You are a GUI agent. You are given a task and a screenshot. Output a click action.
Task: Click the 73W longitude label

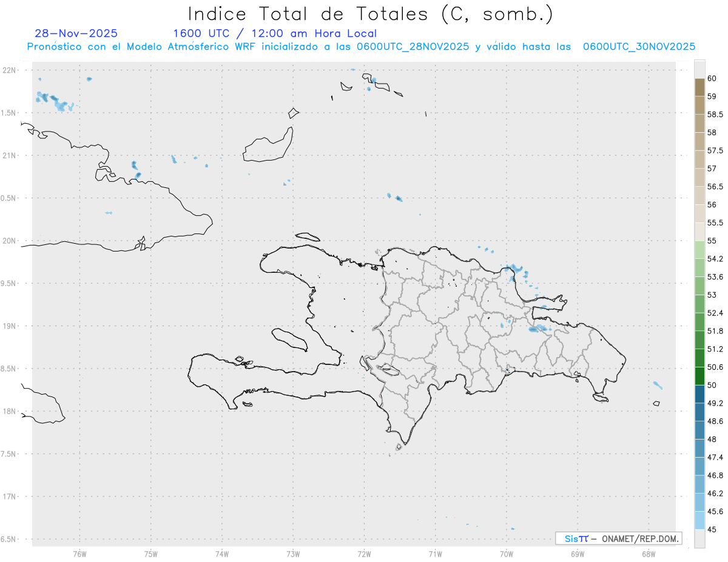[x=293, y=554]
